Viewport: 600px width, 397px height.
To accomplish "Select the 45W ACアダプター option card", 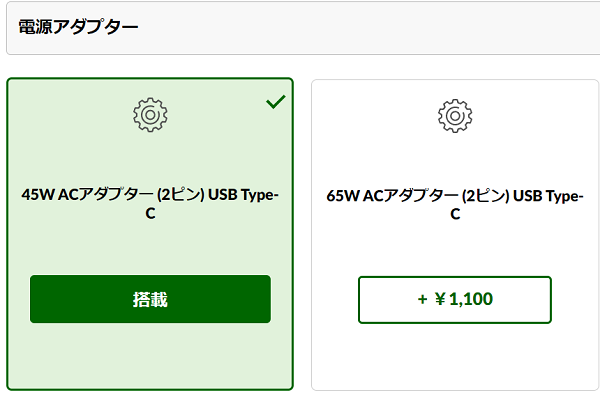I will coord(150,234).
